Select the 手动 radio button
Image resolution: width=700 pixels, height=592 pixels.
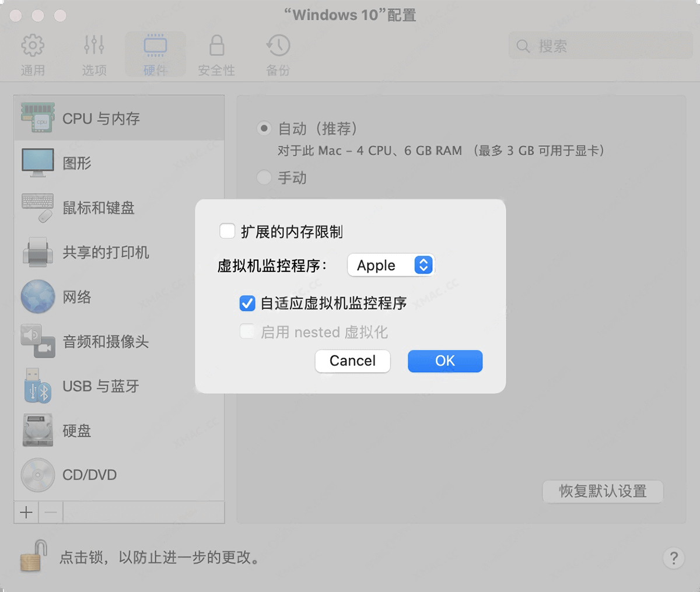click(264, 178)
